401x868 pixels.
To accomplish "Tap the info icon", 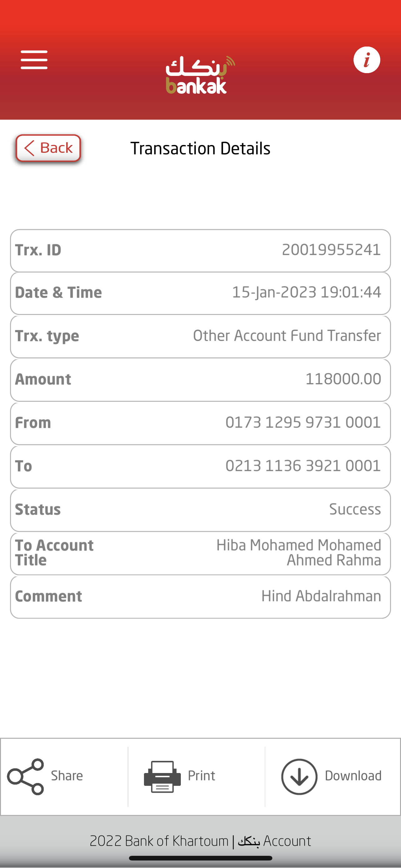I will click(367, 60).
